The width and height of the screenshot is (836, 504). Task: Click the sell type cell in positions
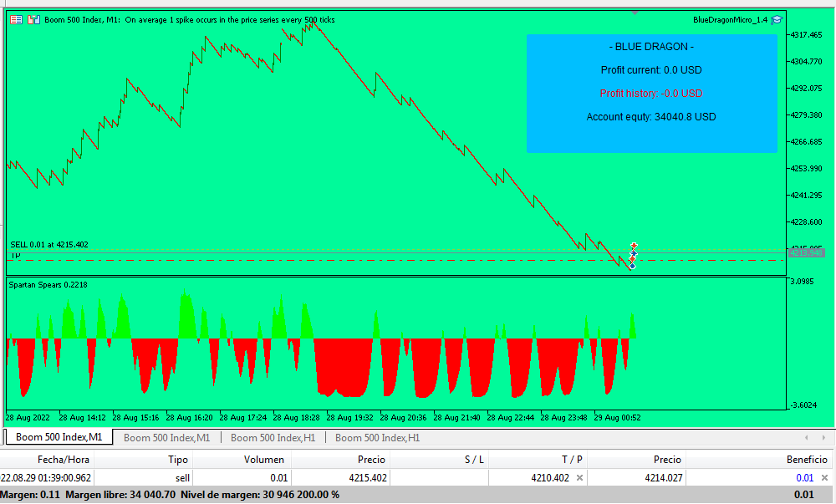click(143, 478)
